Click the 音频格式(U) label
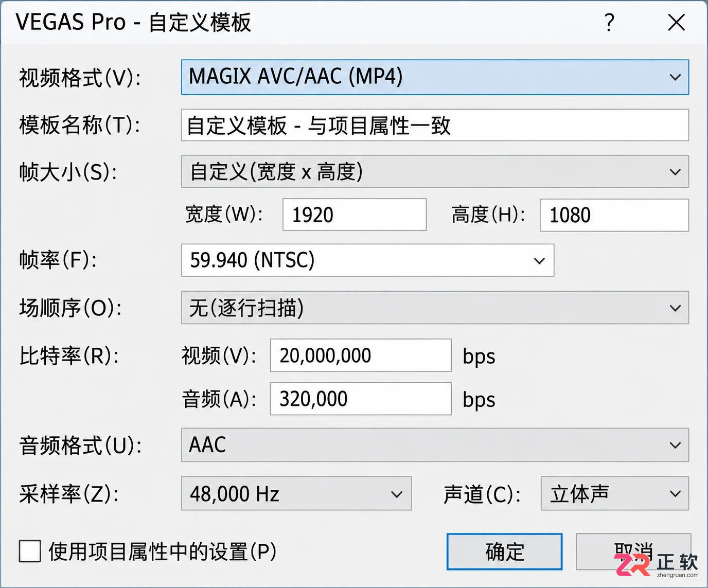The height and width of the screenshot is (588, 708). click(80, 446)
